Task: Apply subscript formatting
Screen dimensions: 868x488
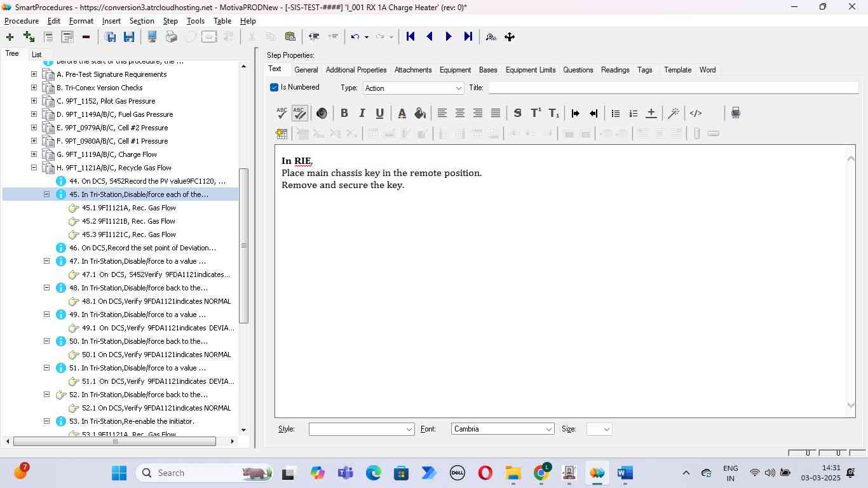Action: tap(553, 113)
